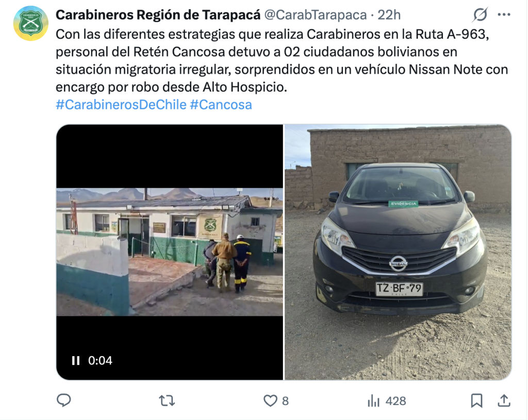Click the like count 8
528x420 pixels.
pos(285,401)
